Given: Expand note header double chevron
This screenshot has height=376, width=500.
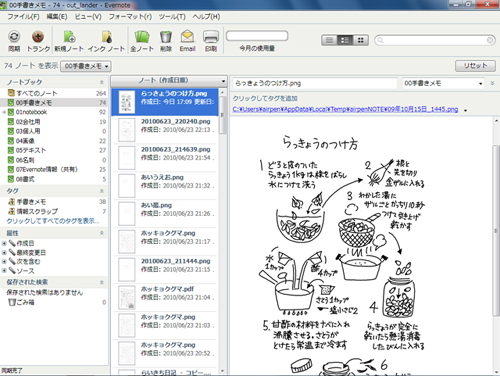Looking at the screenshot, I should coord(492,83).
